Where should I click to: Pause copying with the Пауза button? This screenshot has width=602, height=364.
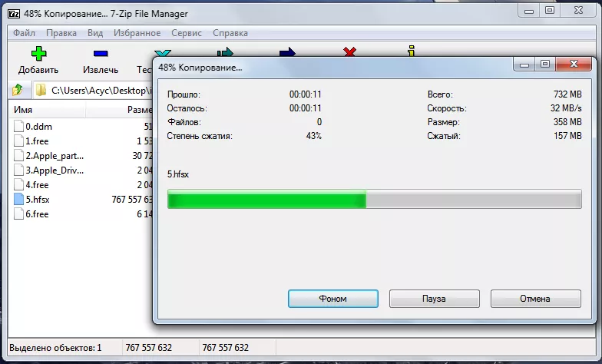click(x=434, y=298)
